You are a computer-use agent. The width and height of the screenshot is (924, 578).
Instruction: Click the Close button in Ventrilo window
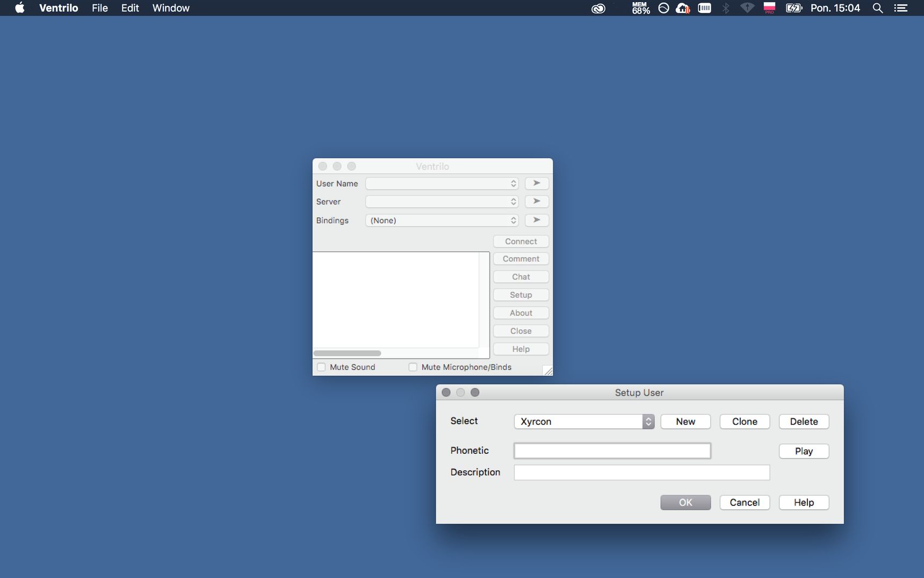click(521, 331)
